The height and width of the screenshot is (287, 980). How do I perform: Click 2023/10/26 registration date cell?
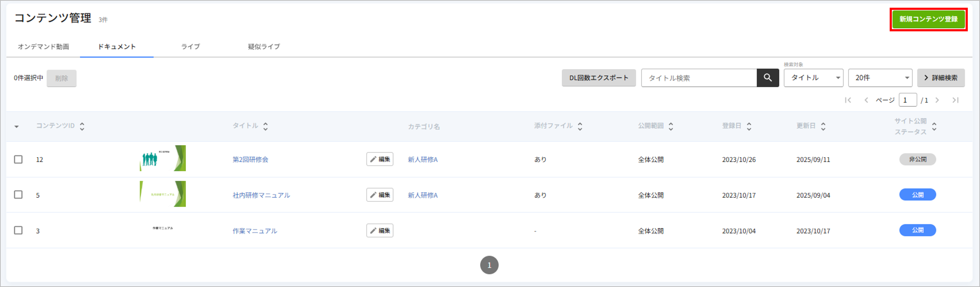[x=739, y=160]
